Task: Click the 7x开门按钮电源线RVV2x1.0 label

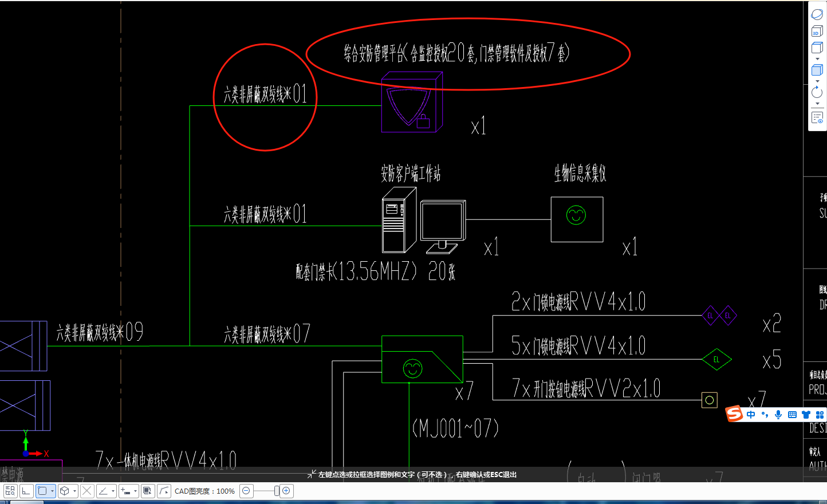Action: click(586, 388)
